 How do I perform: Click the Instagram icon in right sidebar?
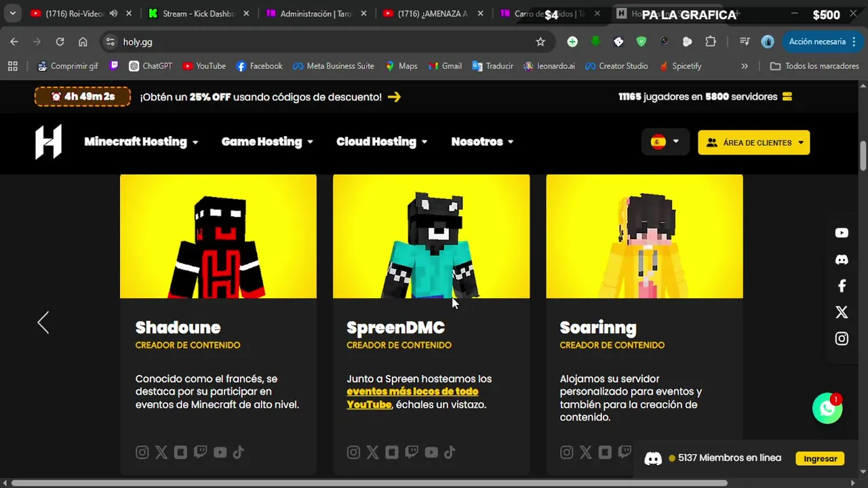pyautogui.click(x=842, y=339)
